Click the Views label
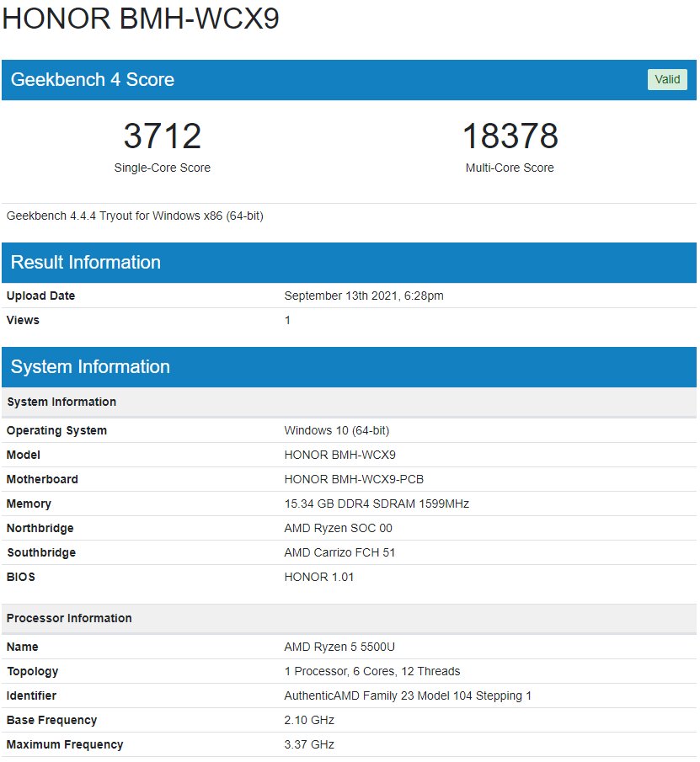 [23, 320]
